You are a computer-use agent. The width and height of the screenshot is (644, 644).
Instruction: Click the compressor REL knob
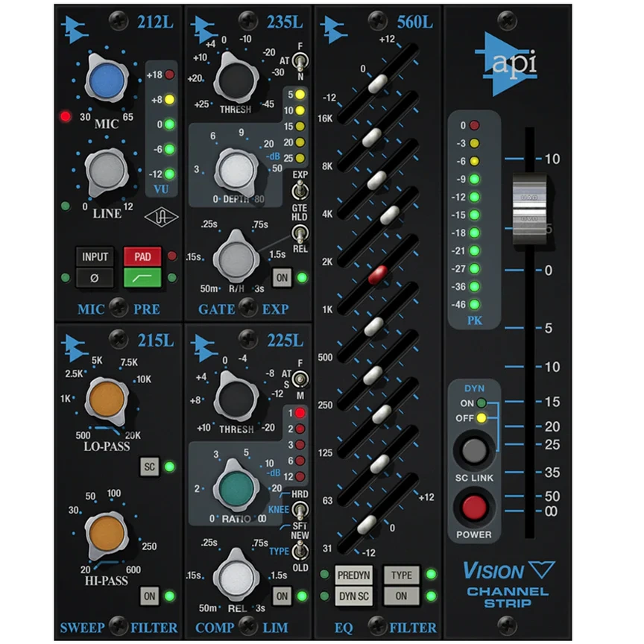pos(236,576)
